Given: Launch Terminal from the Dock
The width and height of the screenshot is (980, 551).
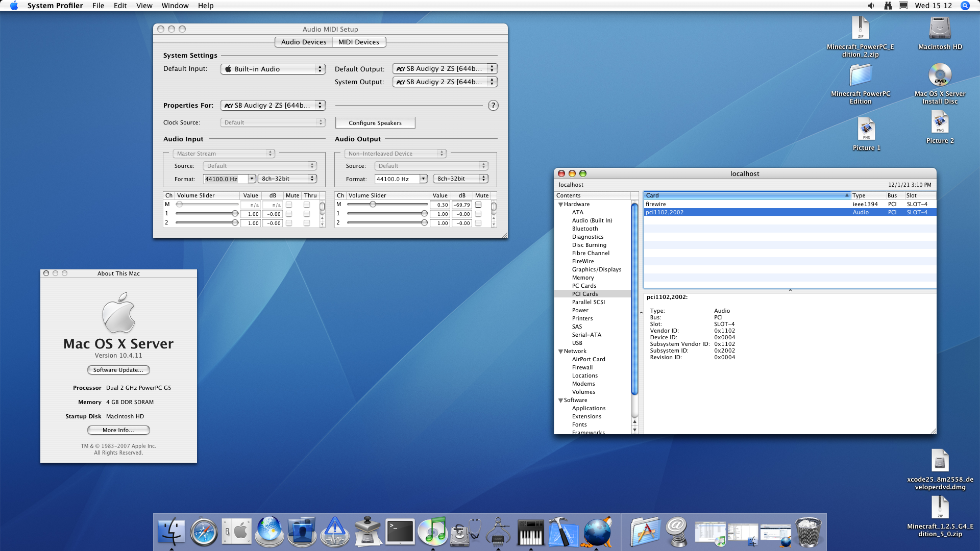Looking at the screenshot, I should pyautogui.click(x=400, y=532).
